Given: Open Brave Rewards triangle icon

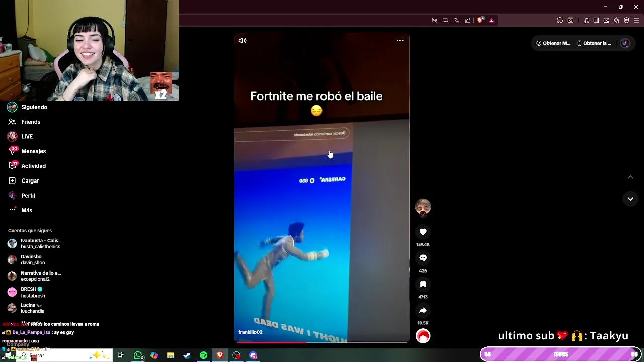Looking at the screenshot, I should click(491, 20).
